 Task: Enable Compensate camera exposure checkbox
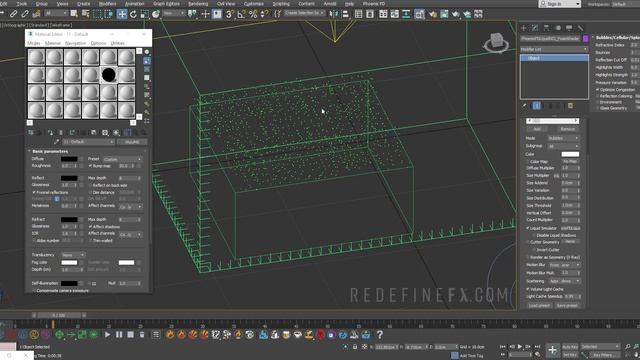tap(34, 291)
